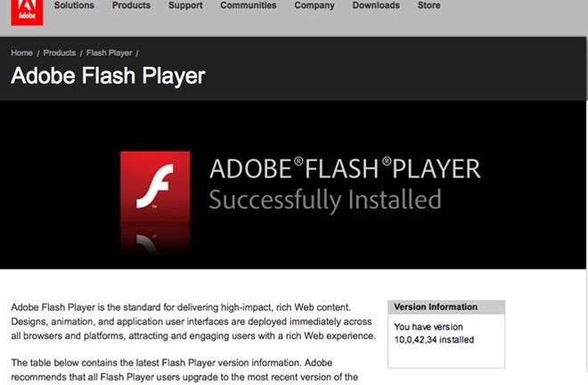The width and height of the screenshot is (588, 385).
Task: Open the Communities menu
Action: pos(249,5)
